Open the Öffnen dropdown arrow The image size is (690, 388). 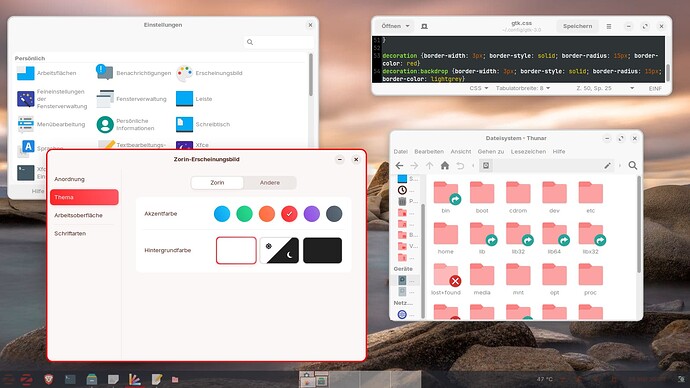pyautogui.click(x=407, y=26)
